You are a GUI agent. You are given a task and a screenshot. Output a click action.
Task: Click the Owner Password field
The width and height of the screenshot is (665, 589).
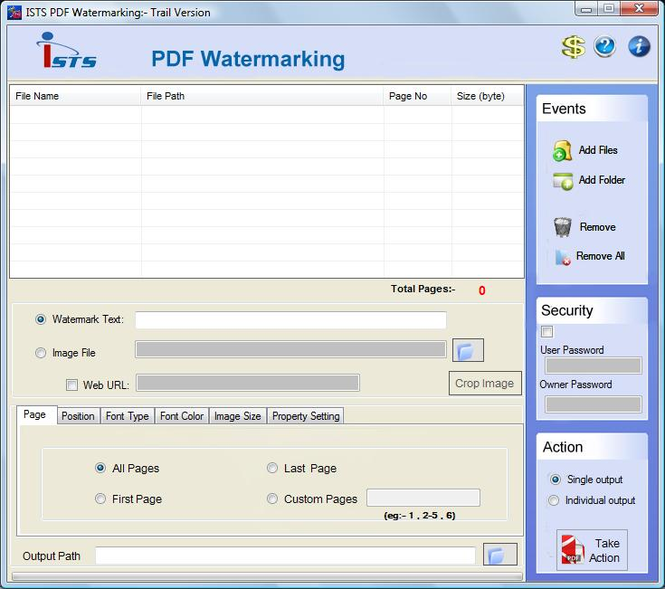[x=593, y=405]
